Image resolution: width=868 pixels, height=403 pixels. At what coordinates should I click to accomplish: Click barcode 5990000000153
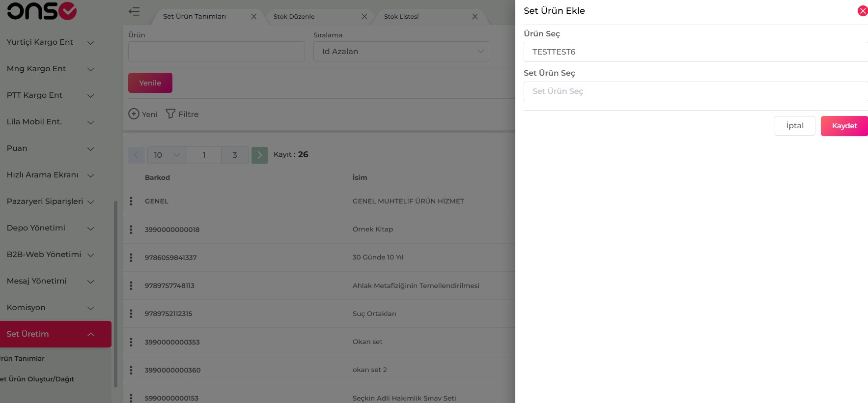tap(171, 398)
